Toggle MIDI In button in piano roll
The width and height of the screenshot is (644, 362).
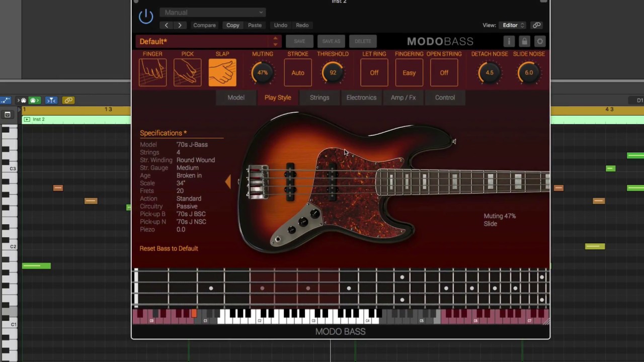click(22, 101)
